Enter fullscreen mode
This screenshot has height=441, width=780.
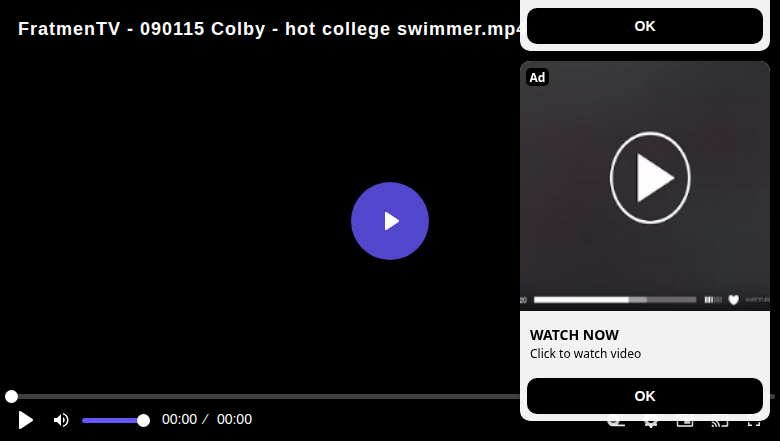754,423
